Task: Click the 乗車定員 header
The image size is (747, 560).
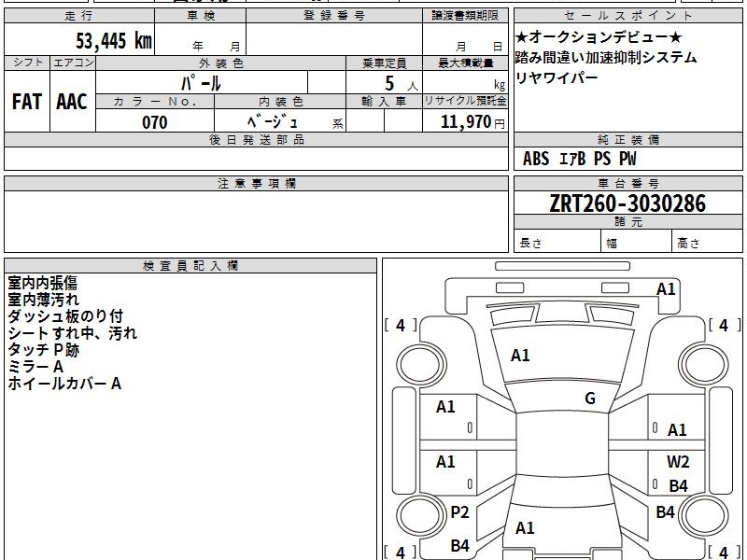Action: click(x=384, y=63)
